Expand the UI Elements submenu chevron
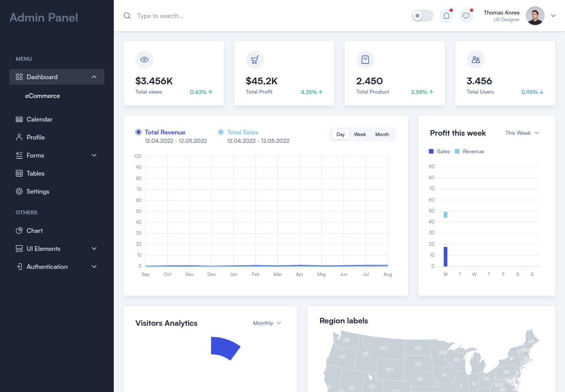The height and width of the screenshot is (392, 565). coord(94,249)
